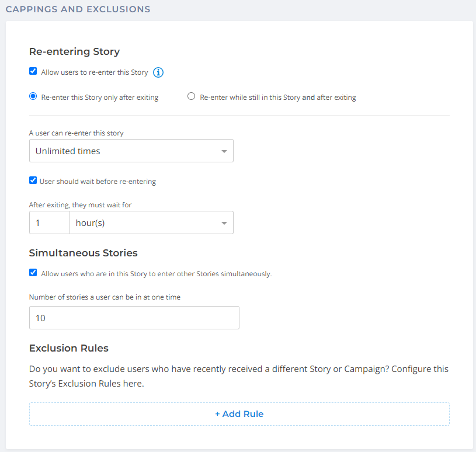Toggle Allow users to enter other Stories simultaneously
Image resolution: width=476 pixels, height=452 pixels.
33,273
